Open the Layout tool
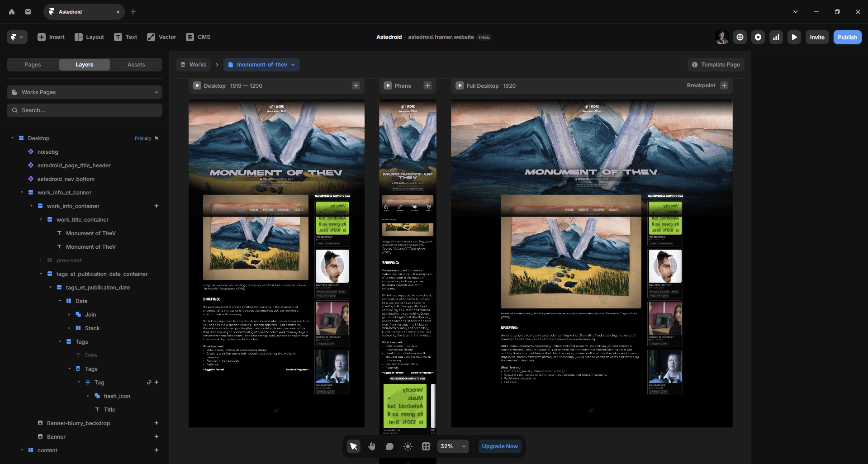 coord(89,37)
